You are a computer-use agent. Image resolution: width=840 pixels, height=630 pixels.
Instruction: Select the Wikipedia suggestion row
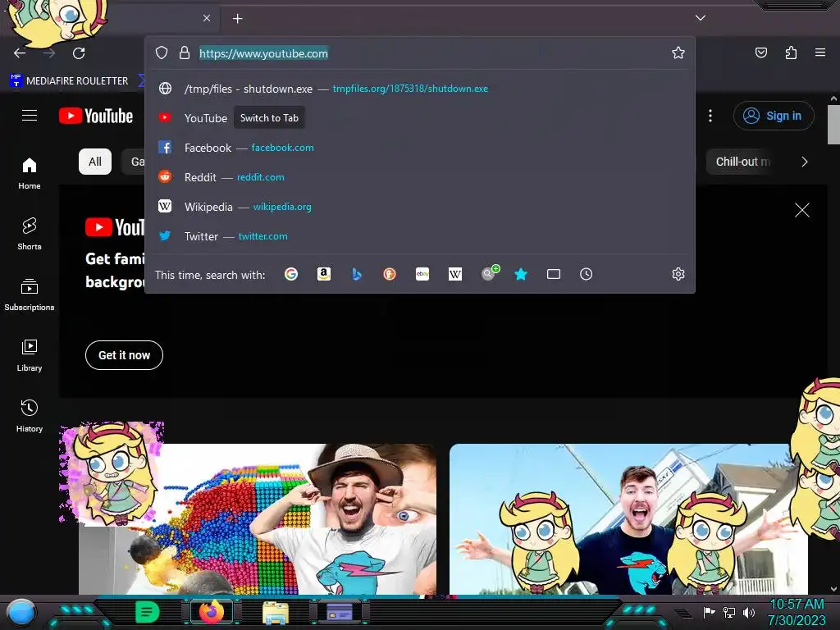[x=420, y=206]
